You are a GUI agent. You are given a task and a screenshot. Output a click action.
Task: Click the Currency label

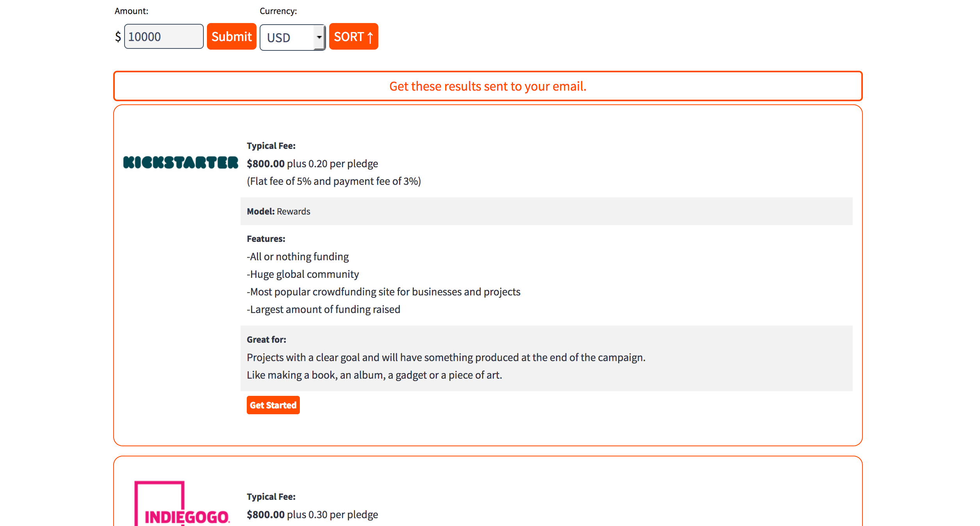point(278,11)
